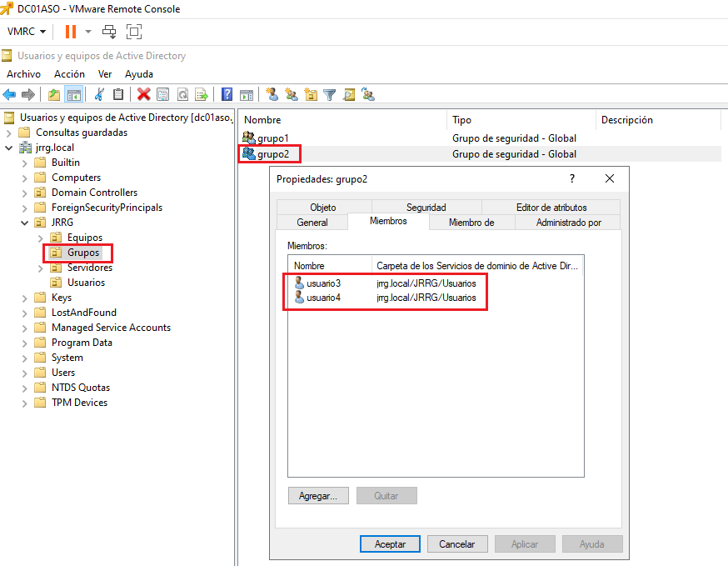Open the Ayuda menu
The image size is (728, 566).
pyautogui.click(x=139, y=74)
